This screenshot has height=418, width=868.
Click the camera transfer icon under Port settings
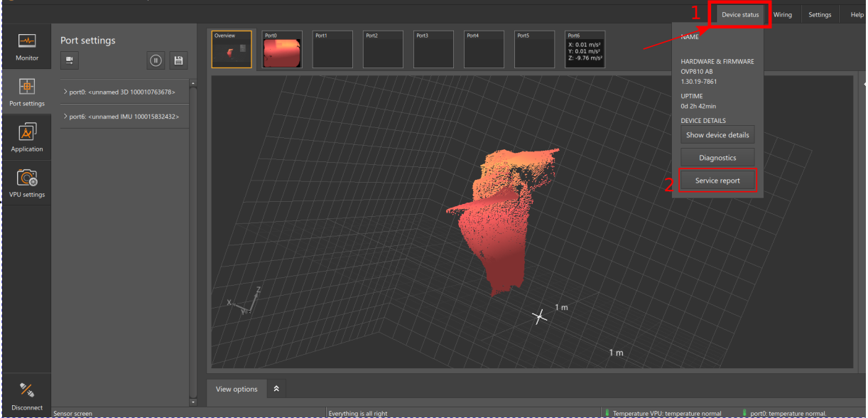pos(70,60)
